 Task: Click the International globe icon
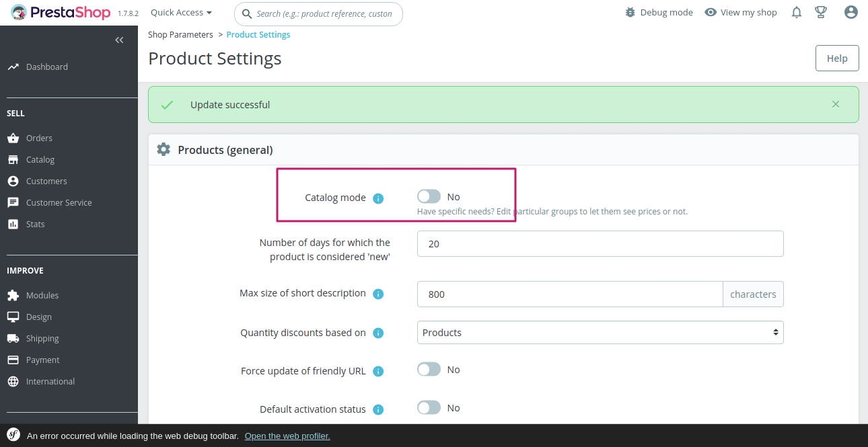[x=13, y=381]
